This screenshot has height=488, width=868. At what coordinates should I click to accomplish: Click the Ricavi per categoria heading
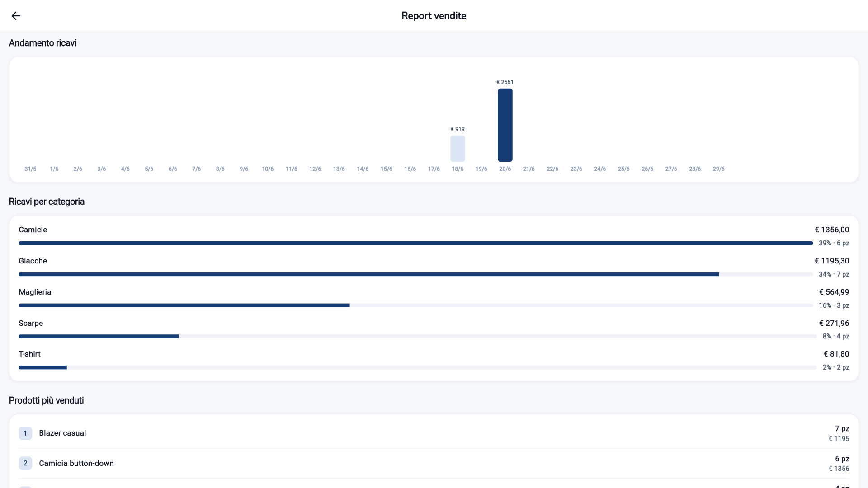[47, 202]
